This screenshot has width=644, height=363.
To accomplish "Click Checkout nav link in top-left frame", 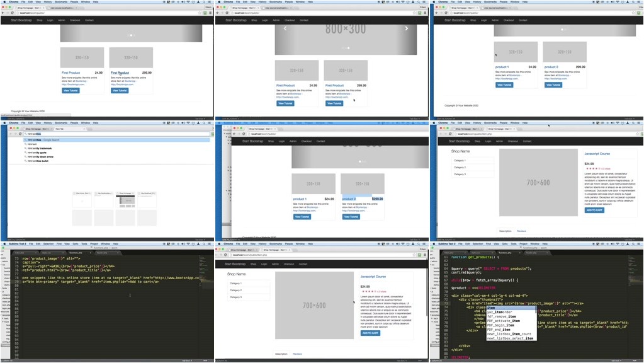I will pos(75,20).
